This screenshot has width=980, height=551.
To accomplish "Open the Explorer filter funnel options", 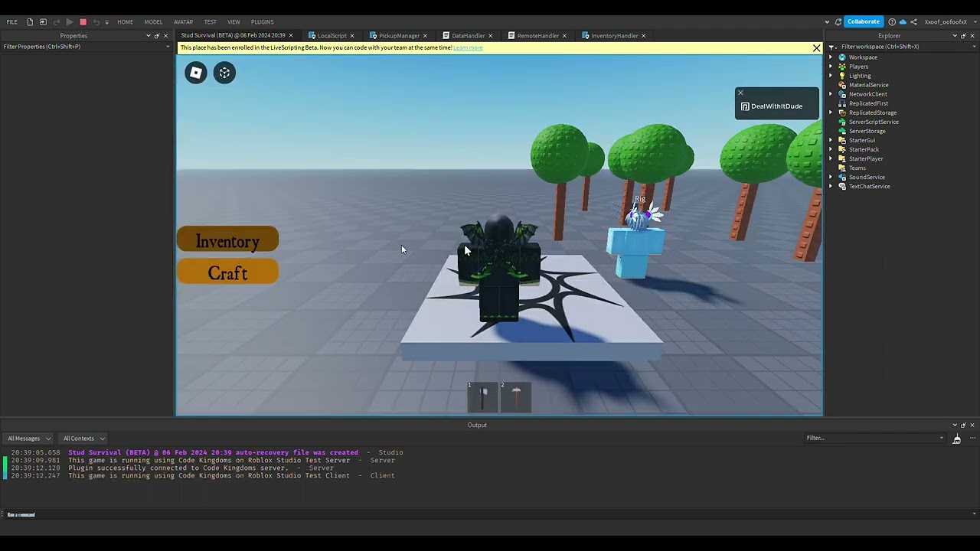I will (832, 47).
